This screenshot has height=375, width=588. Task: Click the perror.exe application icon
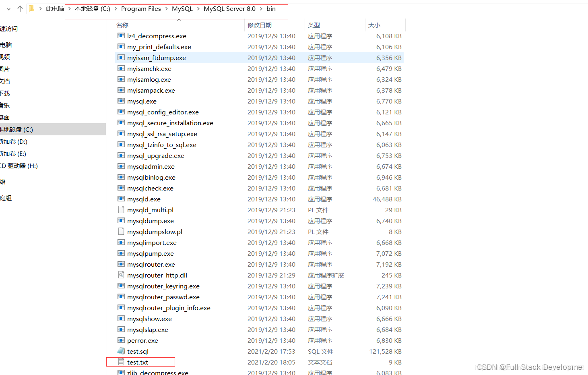[121, 340]
